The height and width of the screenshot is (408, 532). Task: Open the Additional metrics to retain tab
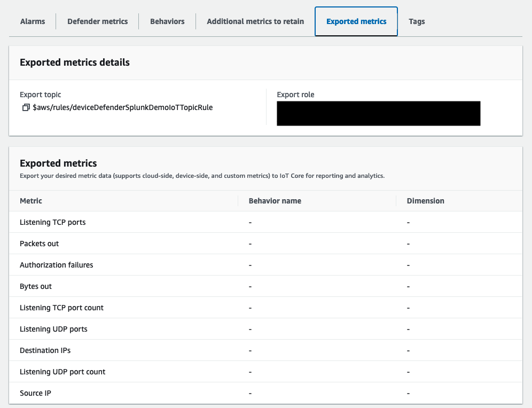coord(255,21)
